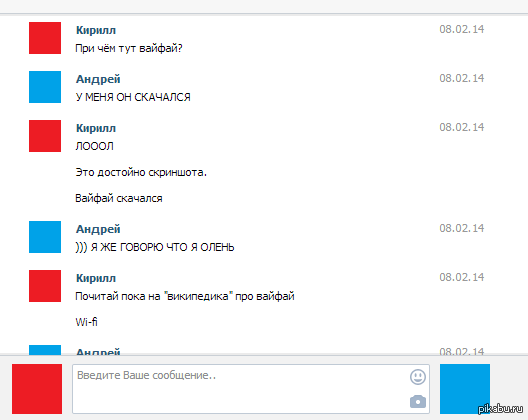Open the emoji smiley picker
528x420 pixels.
point(418,377)
